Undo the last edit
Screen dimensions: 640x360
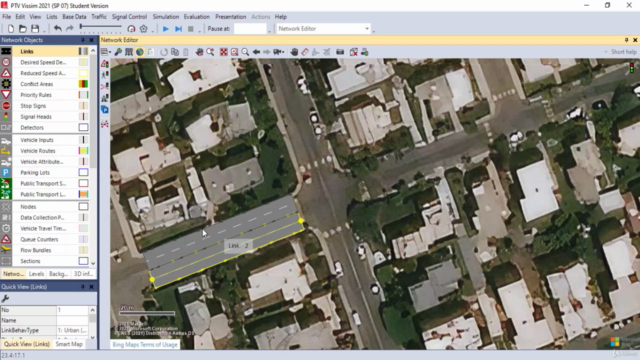[x=58, y=29]
